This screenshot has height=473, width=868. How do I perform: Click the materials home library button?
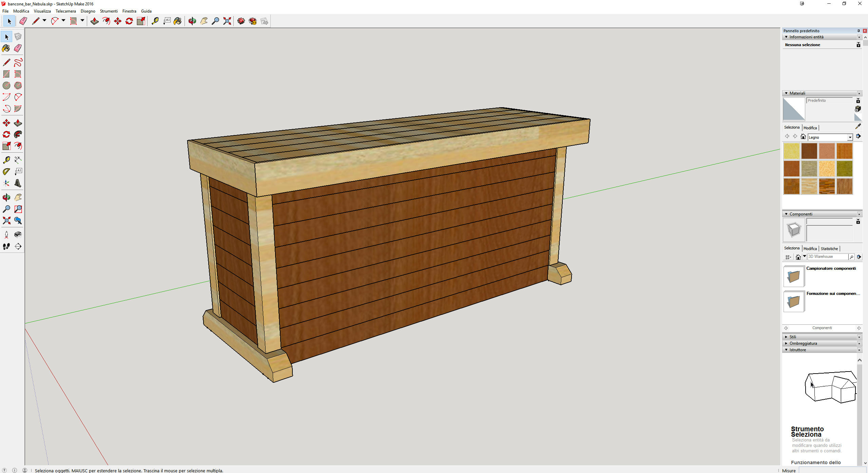click(803, 136)
